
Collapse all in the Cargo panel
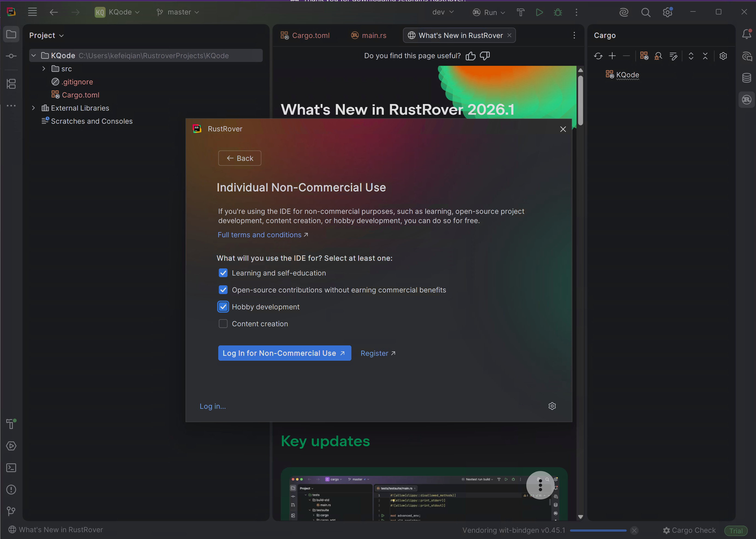(x=705, y=56)
